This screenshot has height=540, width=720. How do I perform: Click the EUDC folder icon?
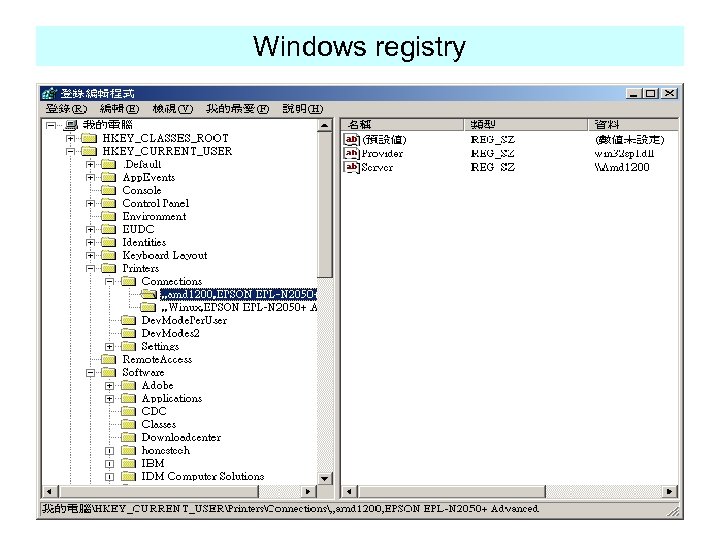point(108,229)
